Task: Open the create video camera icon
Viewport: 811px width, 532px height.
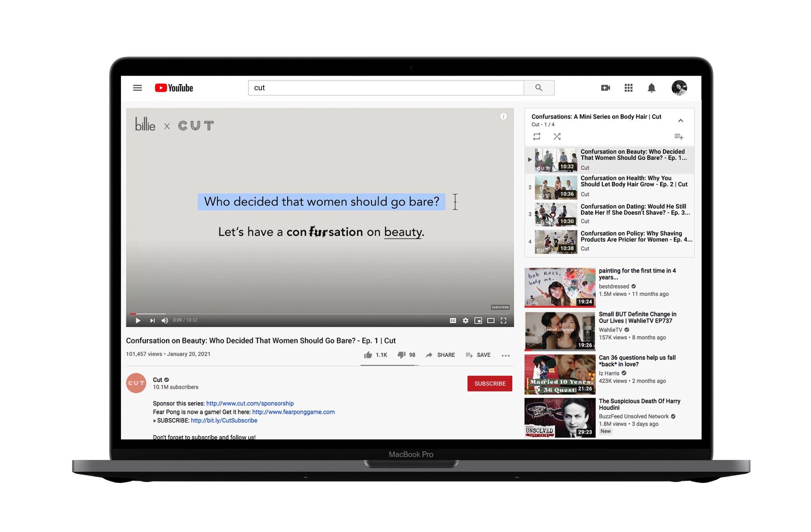Action: tap(605, 88)
